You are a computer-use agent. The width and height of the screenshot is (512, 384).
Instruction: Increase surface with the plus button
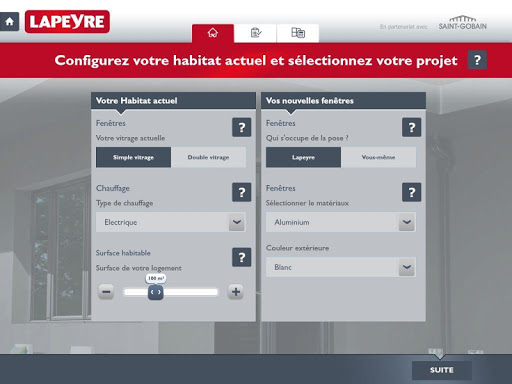tap(236, 292)
